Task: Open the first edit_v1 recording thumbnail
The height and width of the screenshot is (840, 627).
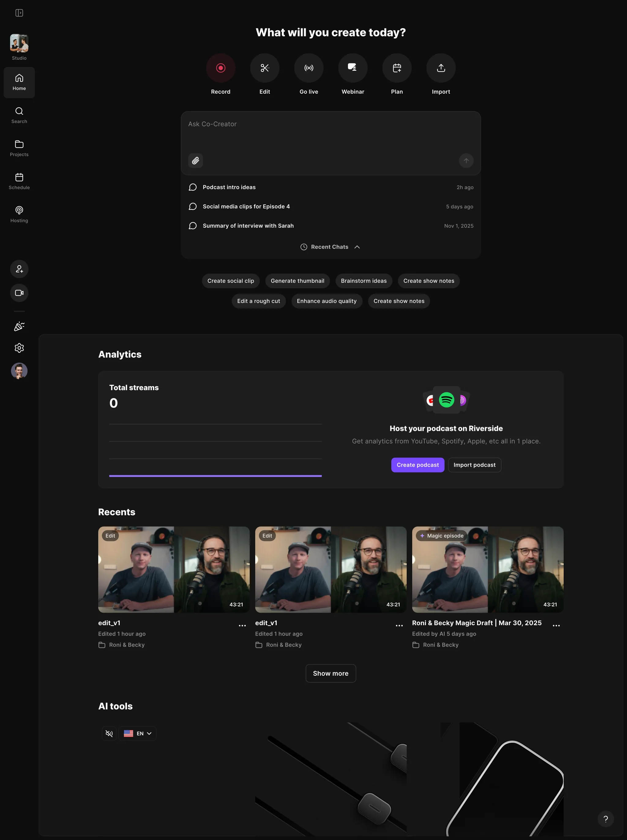Action: [174, 569]
